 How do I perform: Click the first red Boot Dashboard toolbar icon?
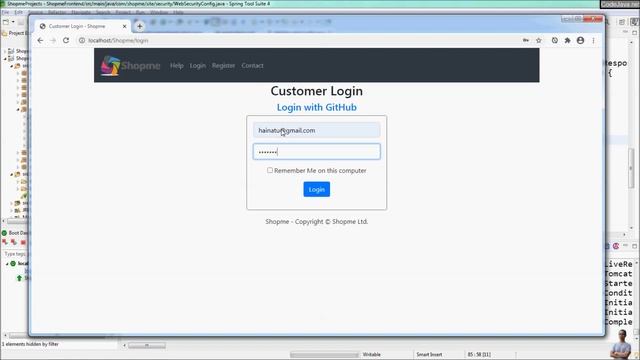(5, 242)
